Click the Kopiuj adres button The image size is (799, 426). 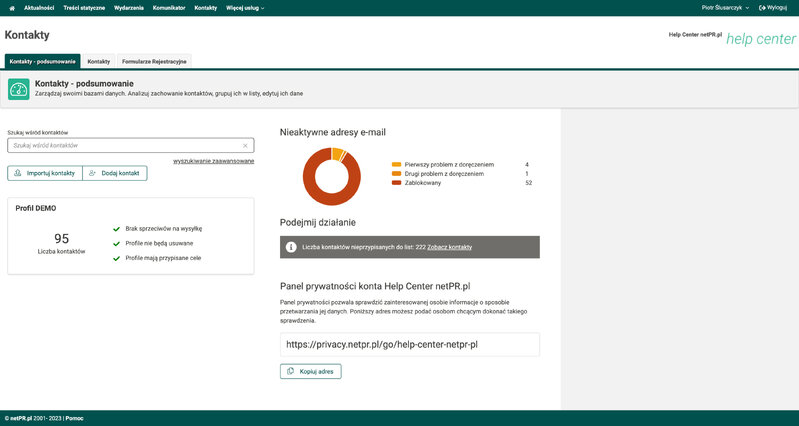point(311,371)
